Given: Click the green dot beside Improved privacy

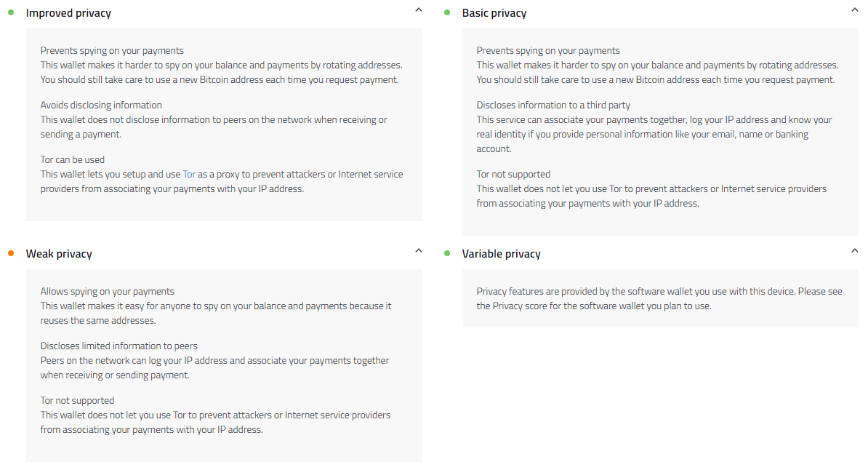Looking at the screenshot, I should click(x=11, y=12).
